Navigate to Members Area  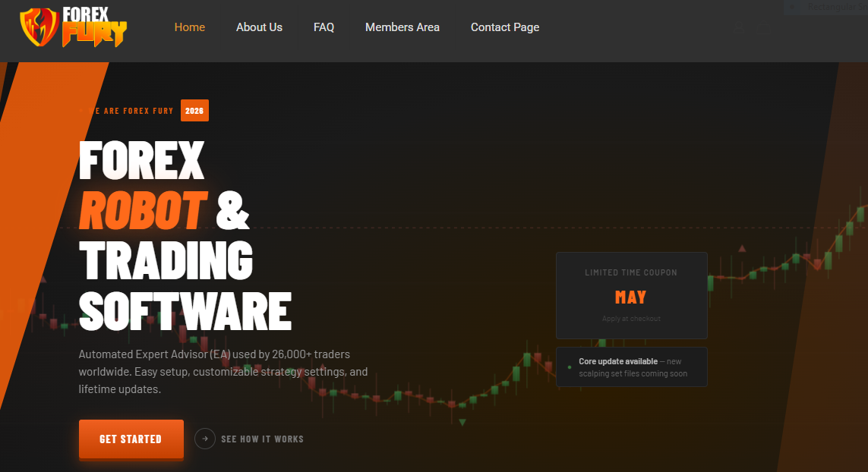(402, 27)
